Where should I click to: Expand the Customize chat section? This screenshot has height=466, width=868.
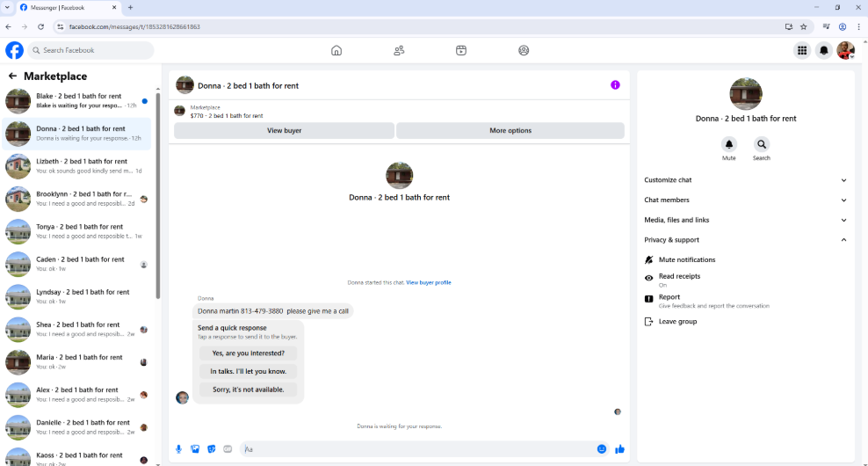click(x=746, y=180)
